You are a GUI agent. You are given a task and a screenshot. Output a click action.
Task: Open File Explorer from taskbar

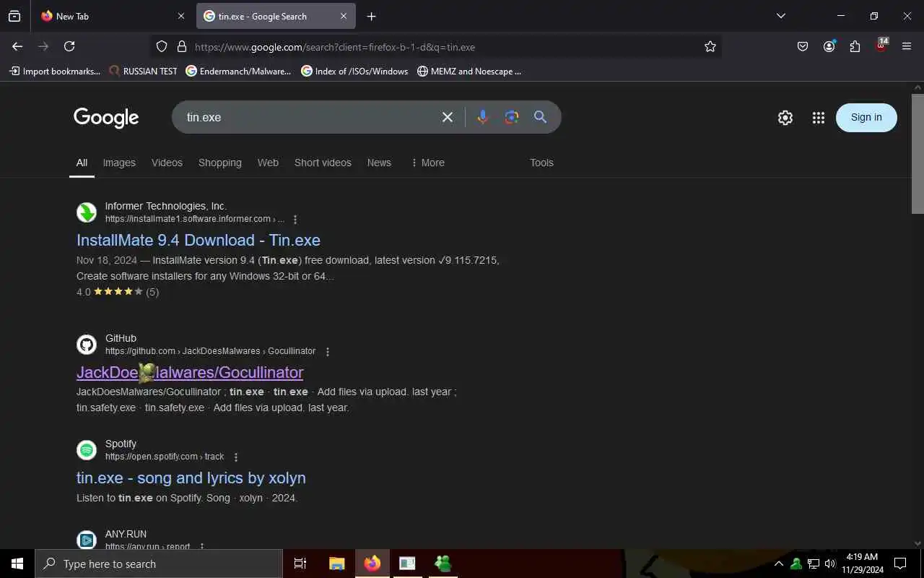point(336,564)
